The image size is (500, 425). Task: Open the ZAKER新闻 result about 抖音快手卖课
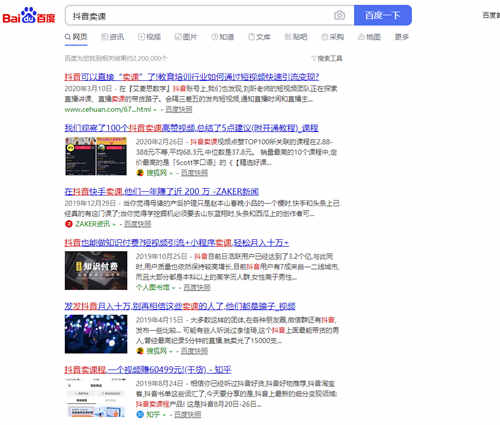pos(162,192)
